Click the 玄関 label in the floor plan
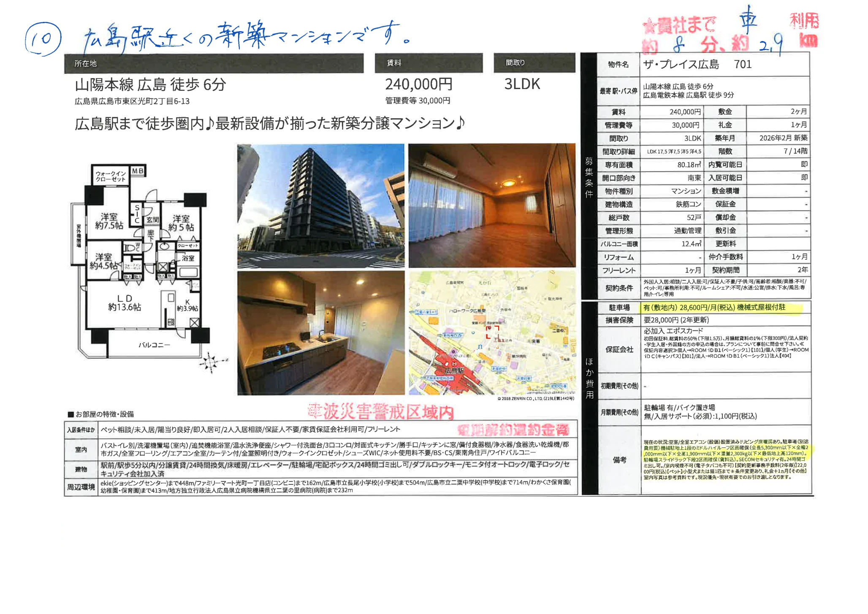The width and height of the screenshot is (868, 614). tap(152, 220)
